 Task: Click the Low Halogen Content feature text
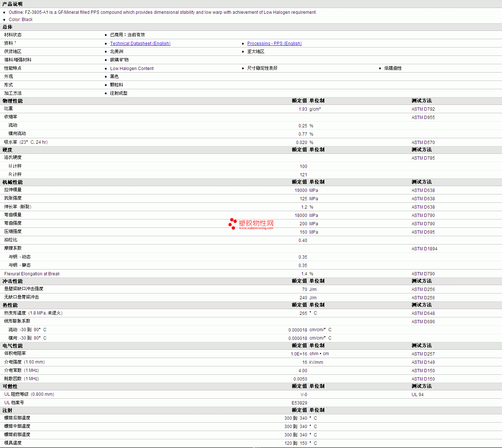pos(132,69)
